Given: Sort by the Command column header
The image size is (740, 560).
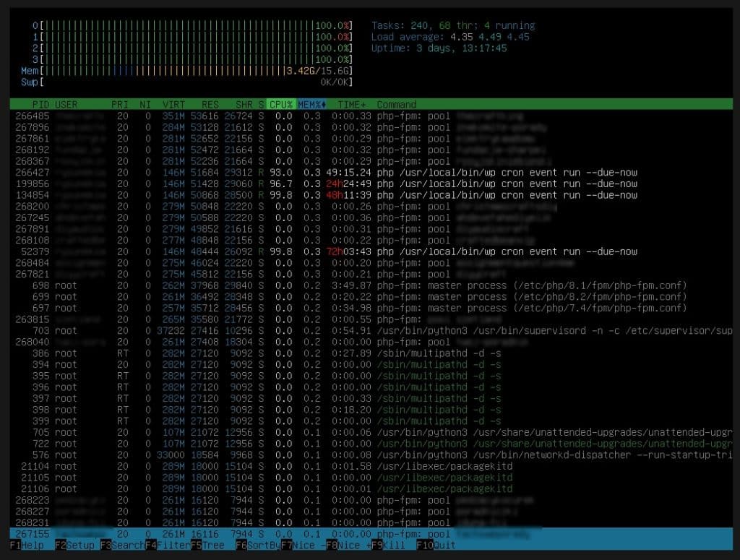Looking at the screenshot, I should [x=397, y=104].
